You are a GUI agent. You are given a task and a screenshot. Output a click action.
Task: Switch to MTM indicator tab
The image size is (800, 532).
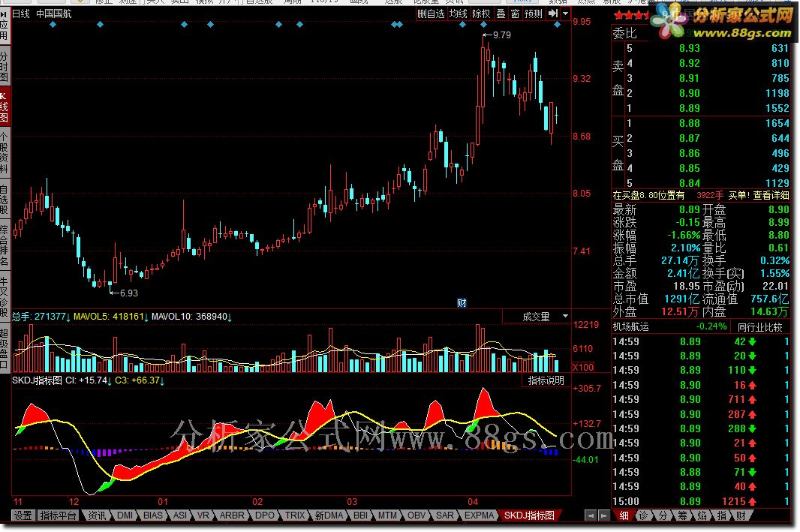(x=387, y=515)
